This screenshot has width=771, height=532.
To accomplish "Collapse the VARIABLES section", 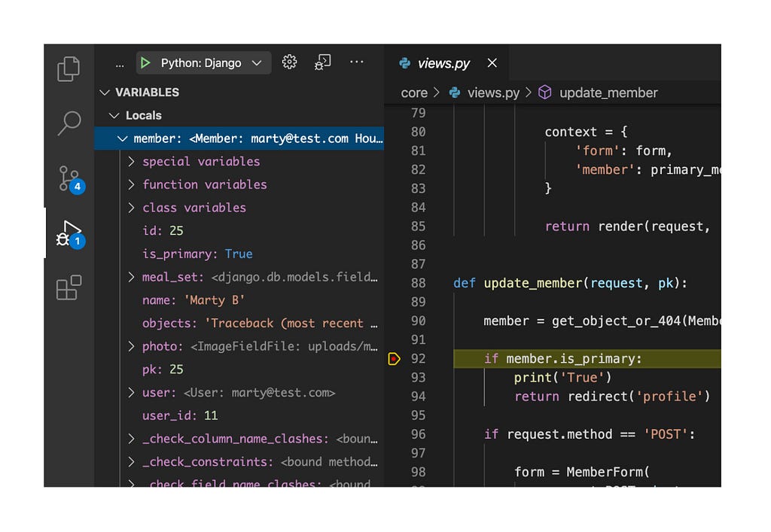I will [104, 93].
